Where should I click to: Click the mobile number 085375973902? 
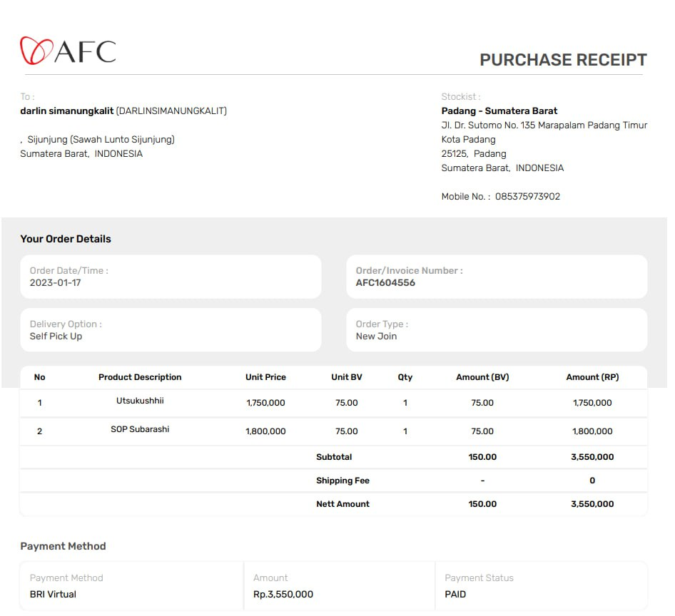[x=527, y=196]
